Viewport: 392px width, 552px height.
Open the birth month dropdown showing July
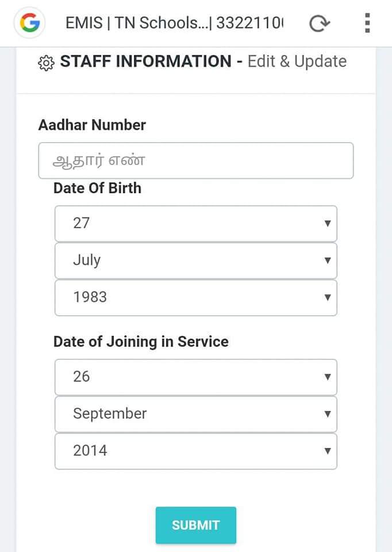195,260
